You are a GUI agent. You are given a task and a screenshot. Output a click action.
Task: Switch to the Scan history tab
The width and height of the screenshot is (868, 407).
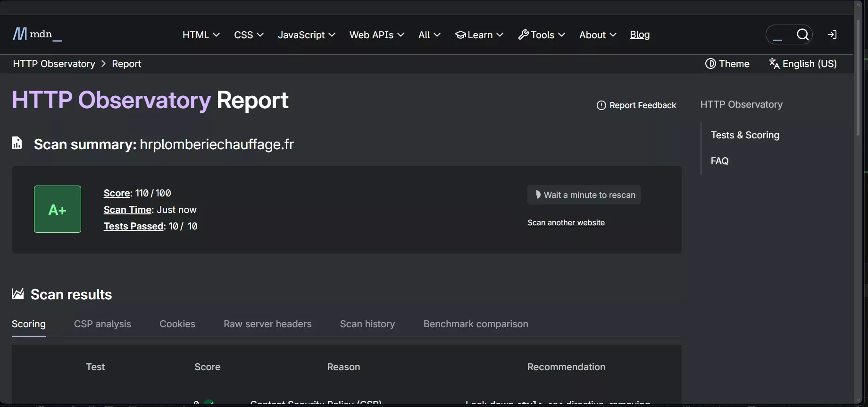(x=367, y=324)
